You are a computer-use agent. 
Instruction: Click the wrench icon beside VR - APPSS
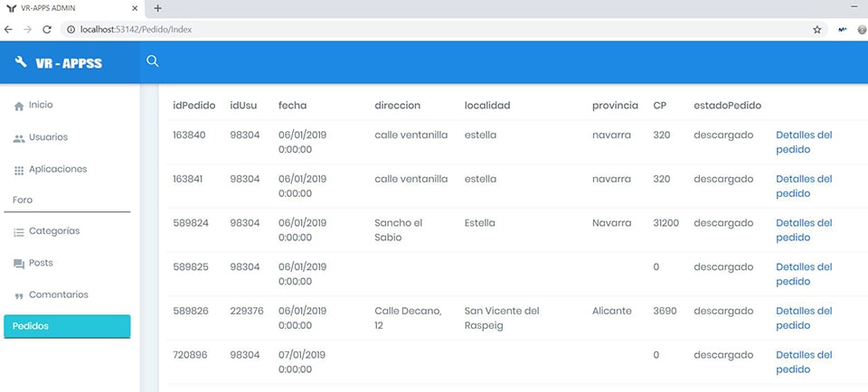[x=22, y=62]
